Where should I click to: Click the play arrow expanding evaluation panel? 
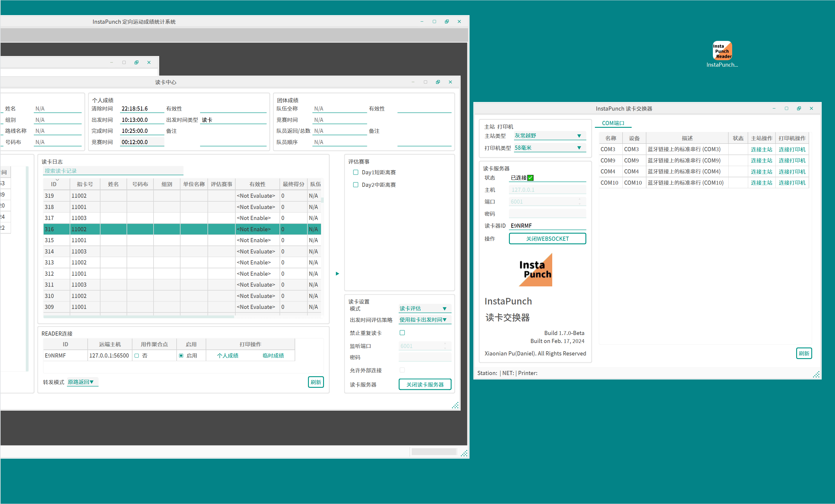click(x=337, y=274)
